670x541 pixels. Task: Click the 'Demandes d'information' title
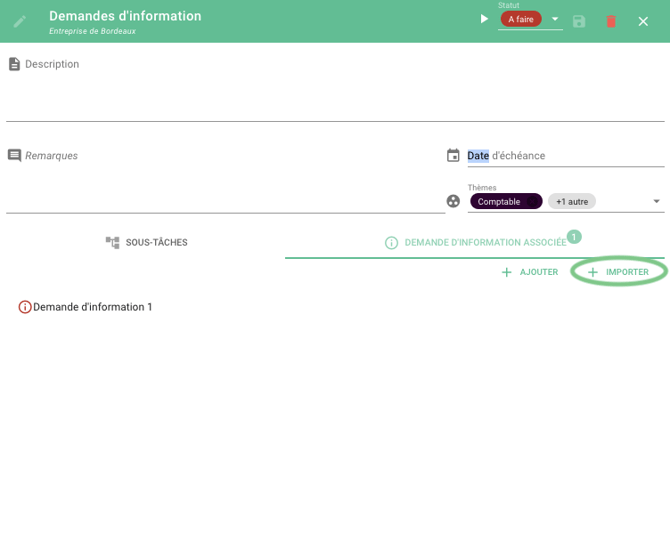coord(125,16)
